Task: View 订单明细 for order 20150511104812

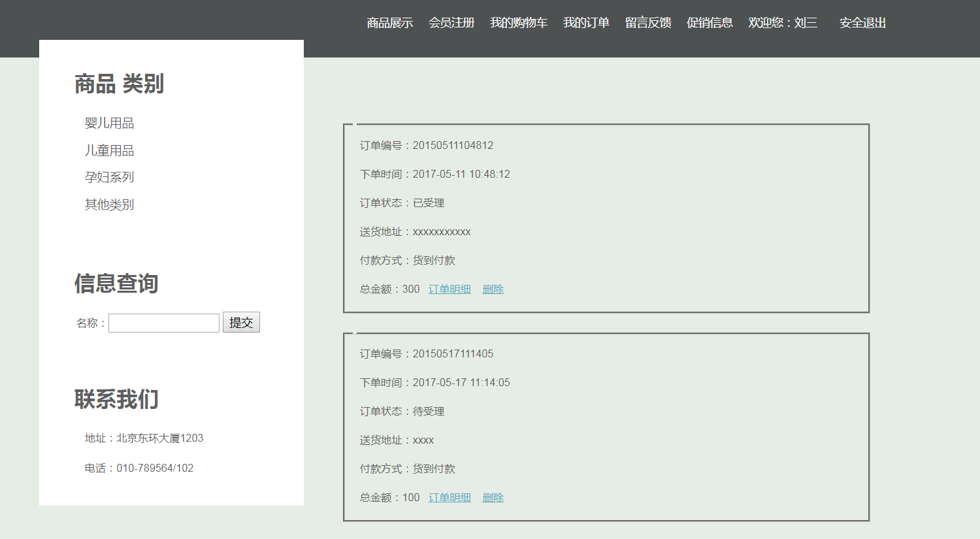Action: click(x=449, y=289)
